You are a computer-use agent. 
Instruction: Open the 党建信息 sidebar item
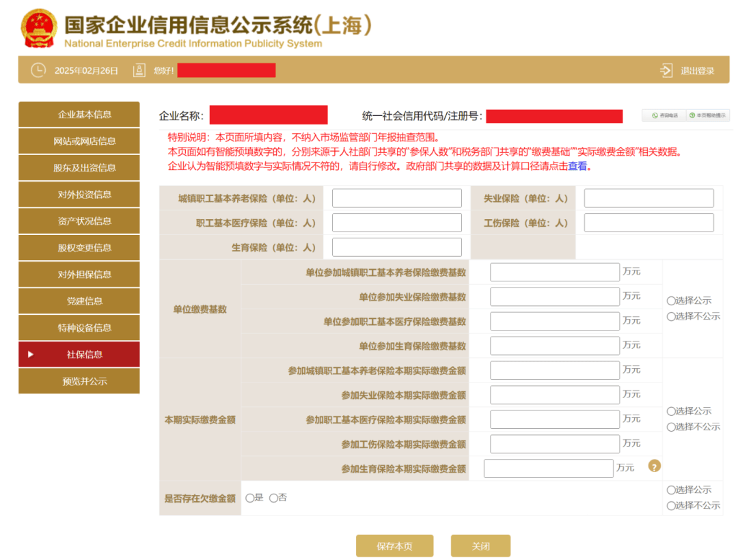(x=79, y=300)
